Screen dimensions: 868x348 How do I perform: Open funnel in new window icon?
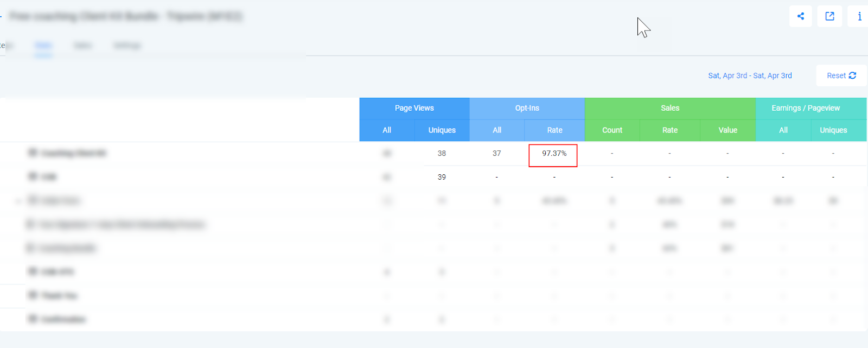(829, 16)
